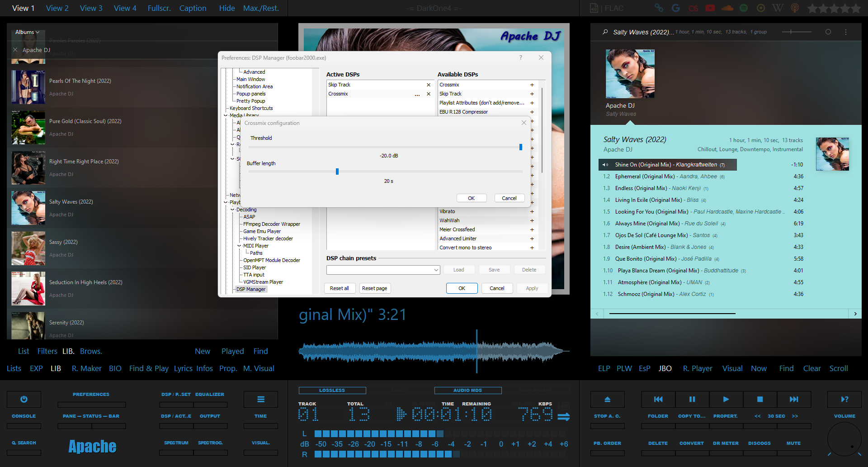Collapse the Media Library tree node
The image size is (868, 467).
[226, 115]
